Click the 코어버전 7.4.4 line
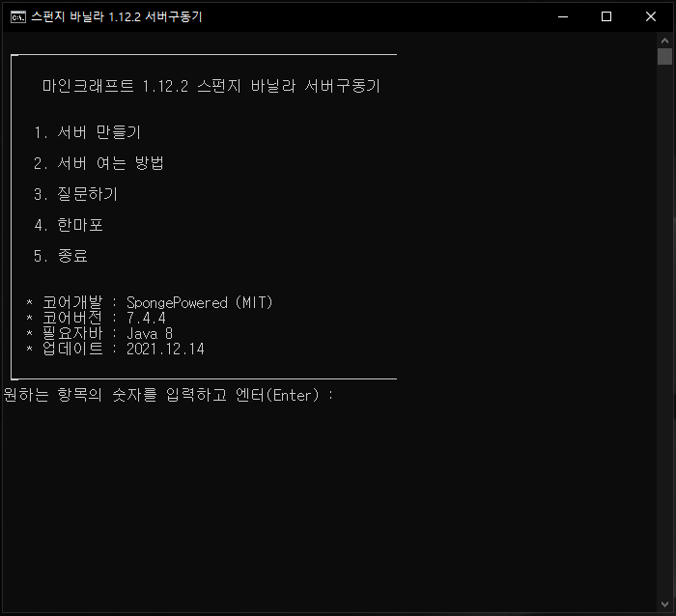Screen dimensions: 676x616 (97, 318)
